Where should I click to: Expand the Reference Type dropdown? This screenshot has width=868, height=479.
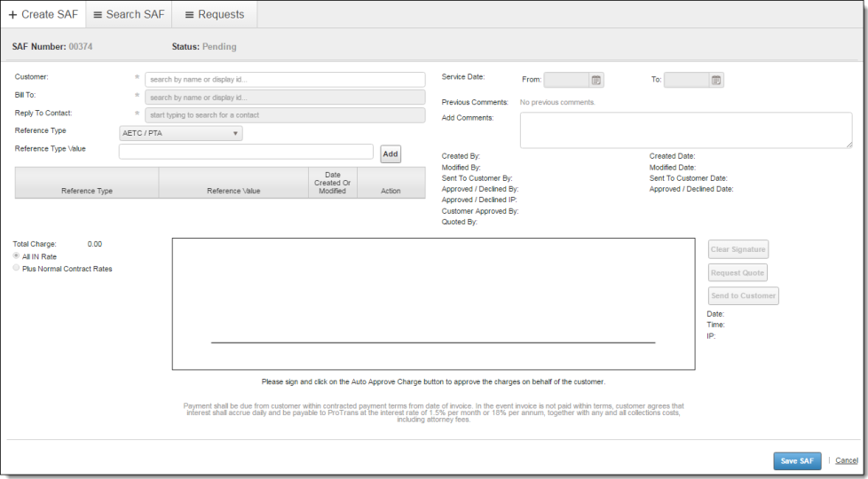pos(181,133)
